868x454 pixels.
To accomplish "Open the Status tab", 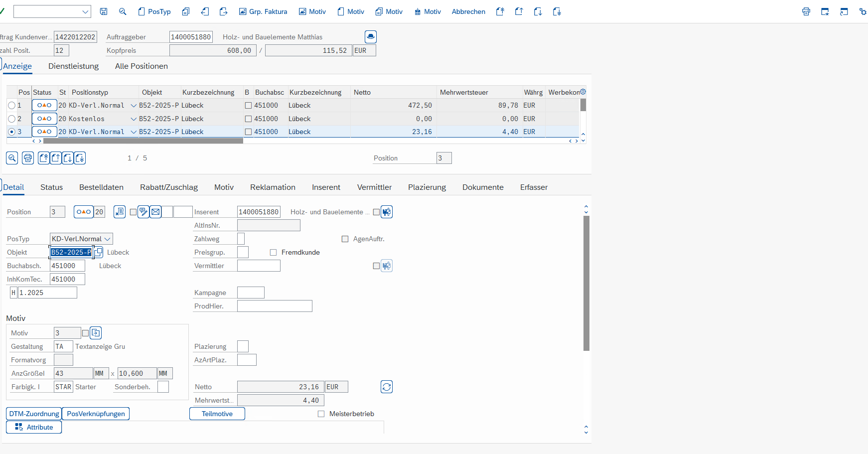I will 51,187.
